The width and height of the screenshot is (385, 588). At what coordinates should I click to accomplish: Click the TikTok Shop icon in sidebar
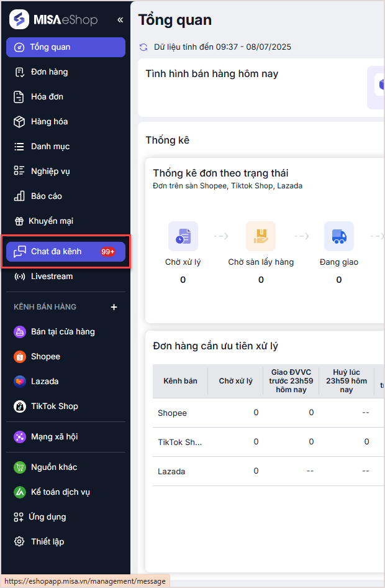[x=19, y=406]
